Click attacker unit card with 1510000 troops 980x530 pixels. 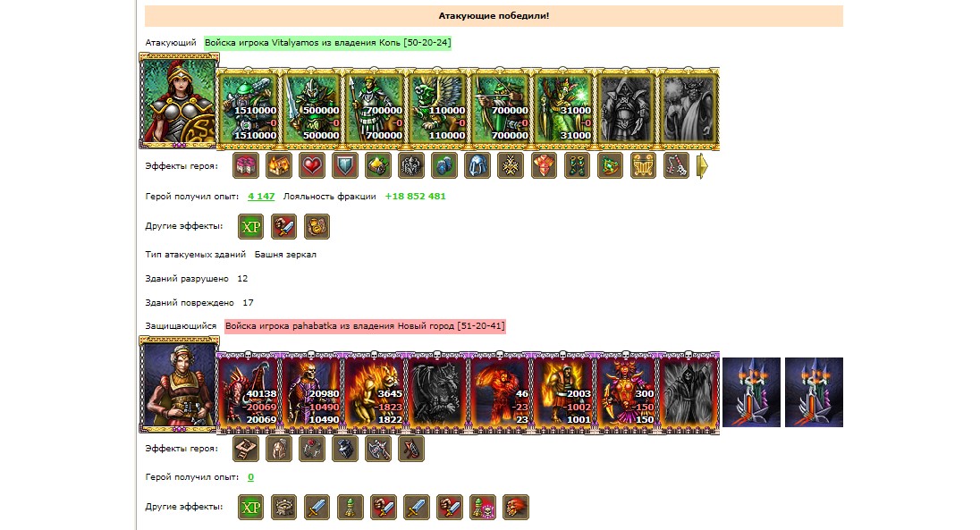(x=248, y=109)
